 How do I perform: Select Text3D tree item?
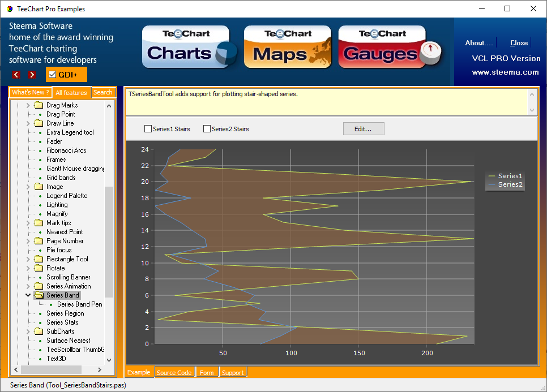[56, 359]
